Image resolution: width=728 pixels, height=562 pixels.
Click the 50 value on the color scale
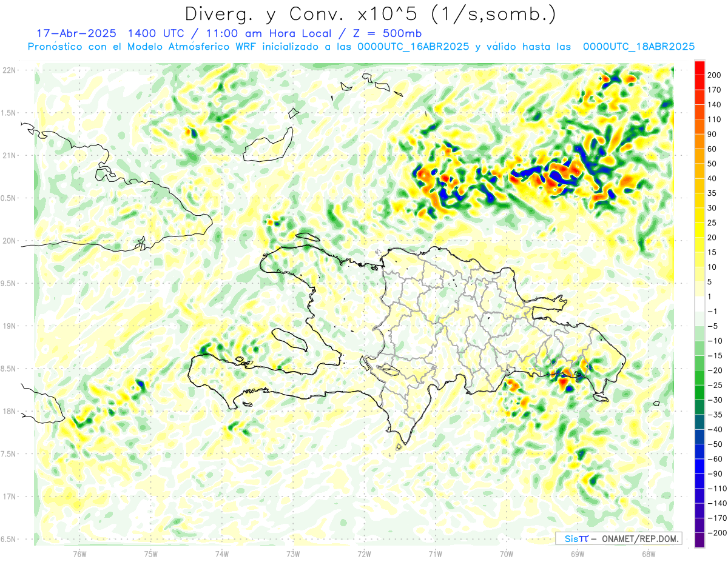click(x=712, y=164)
